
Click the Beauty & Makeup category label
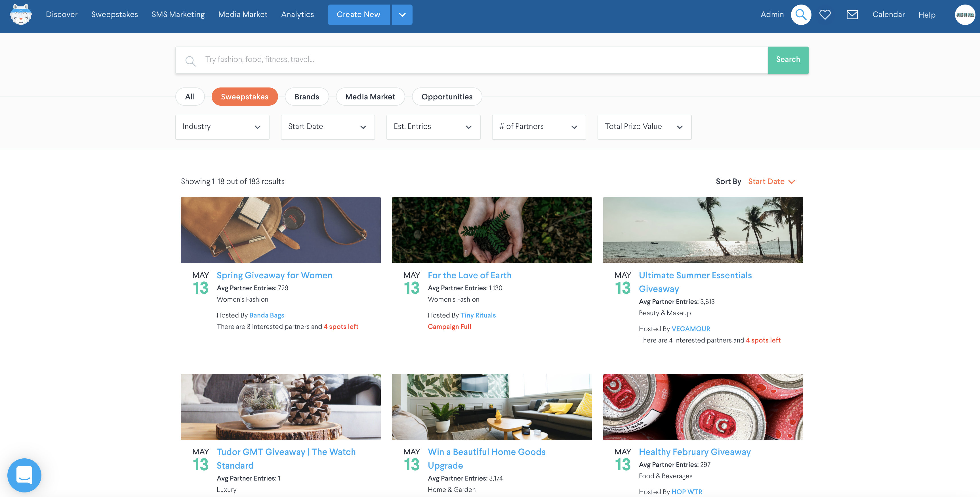click(664, 313)
